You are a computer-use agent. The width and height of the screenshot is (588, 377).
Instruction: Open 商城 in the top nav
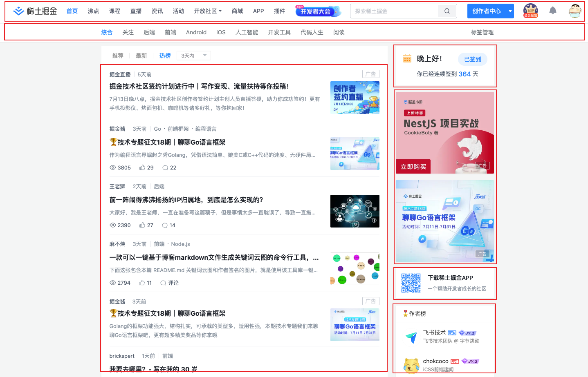[237, 11]
